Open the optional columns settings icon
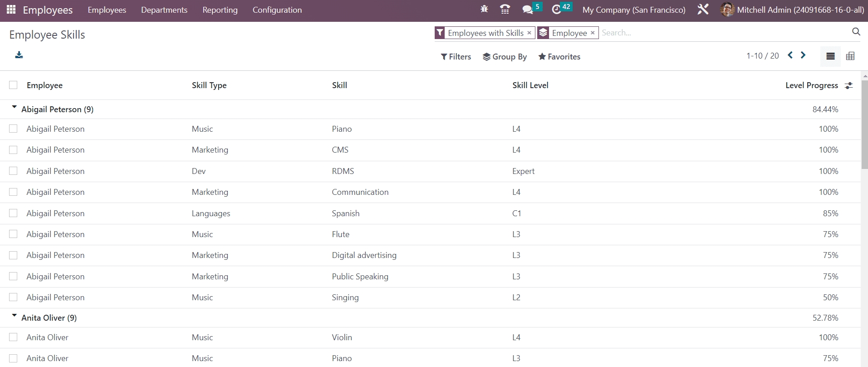The width and height of the screenshot is (868, 367). point(848,85)
